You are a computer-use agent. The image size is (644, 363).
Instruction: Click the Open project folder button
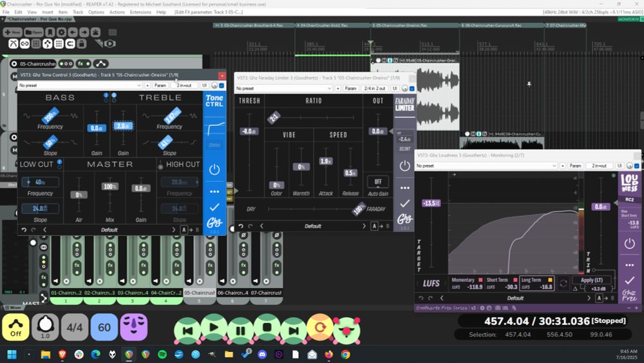point(33,32)
